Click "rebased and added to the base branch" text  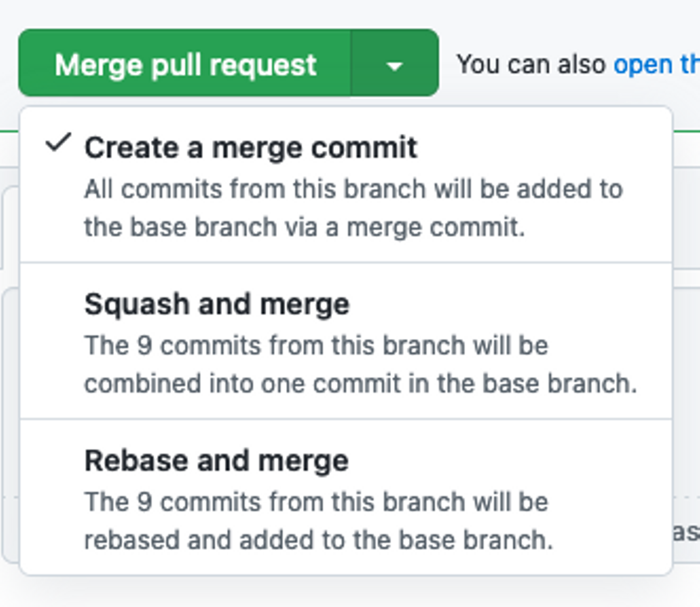coord(318,540)
